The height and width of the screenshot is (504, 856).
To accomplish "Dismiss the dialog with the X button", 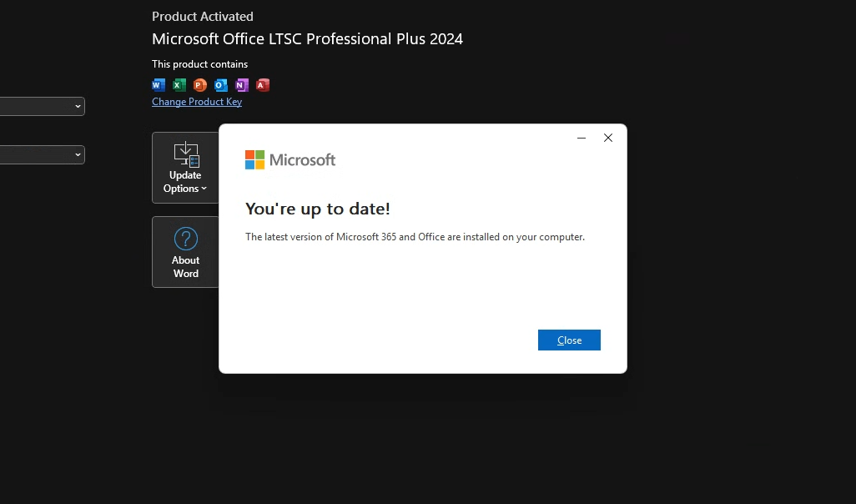I will 608,138.
